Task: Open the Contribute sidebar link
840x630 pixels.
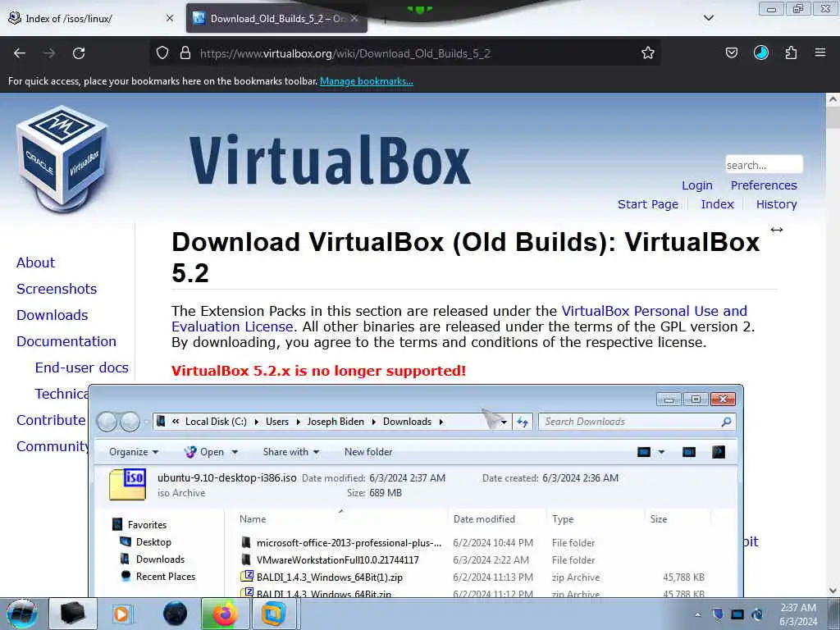Action: pos(50,420)
